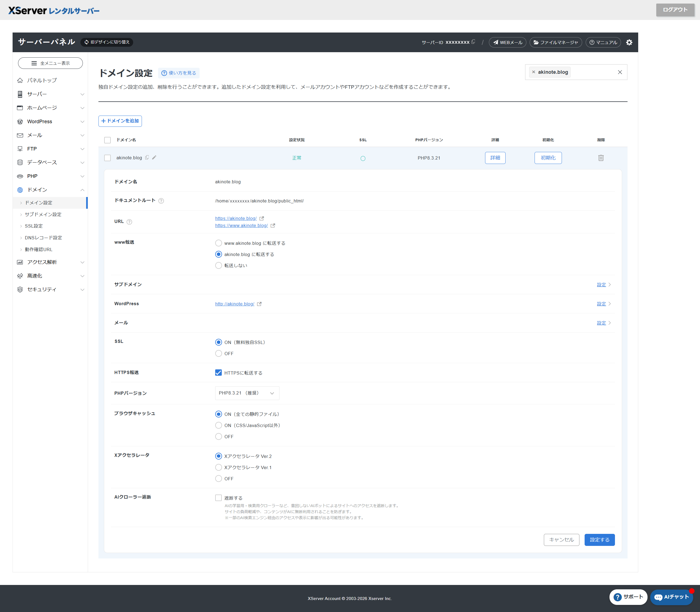
Task: Edit the domain name using pencil icon
Action: pyautogui.click(x=154, y=158)
